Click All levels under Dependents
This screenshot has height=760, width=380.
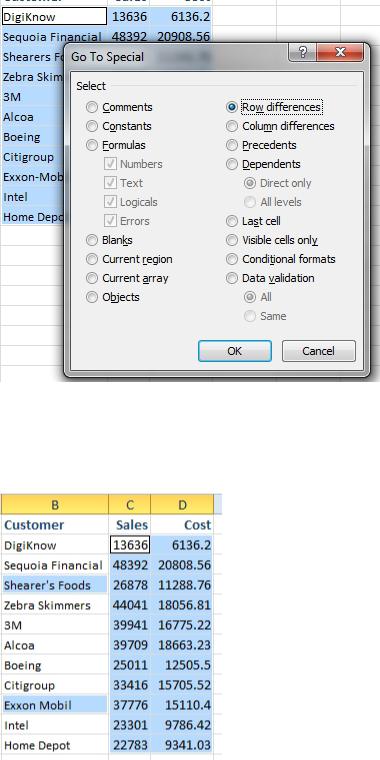[x=273, y=202]
